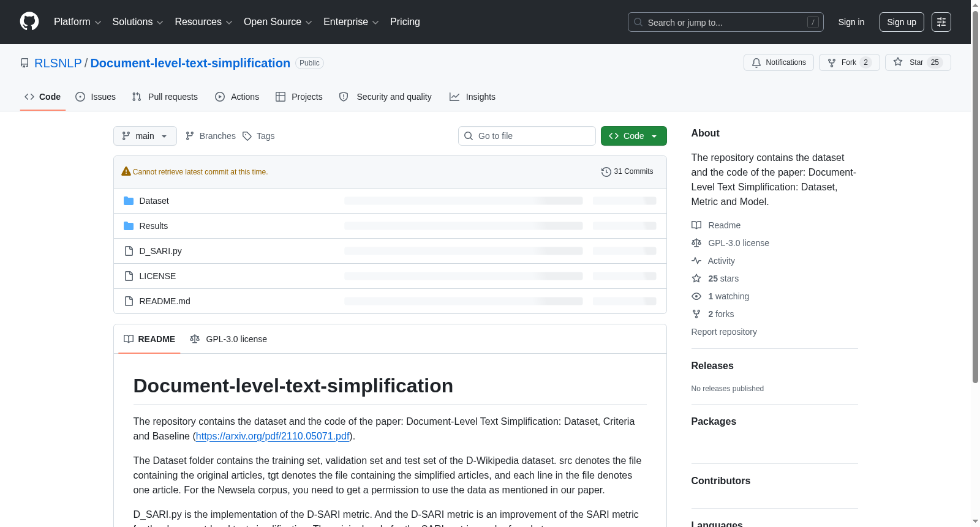Open the RLSNLP owner link
The image size is (980, 527).
tap(58, 63)
